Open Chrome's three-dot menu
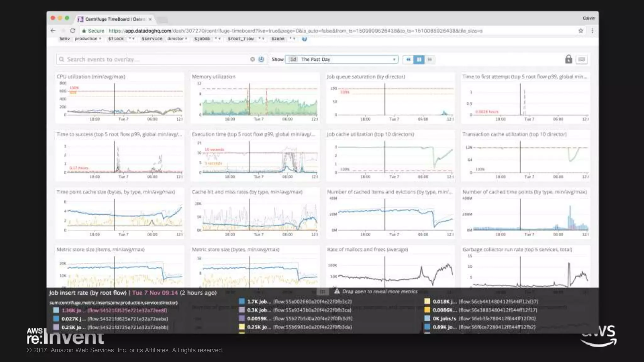The height and width of the screenshot is (362, 644). 592,31
